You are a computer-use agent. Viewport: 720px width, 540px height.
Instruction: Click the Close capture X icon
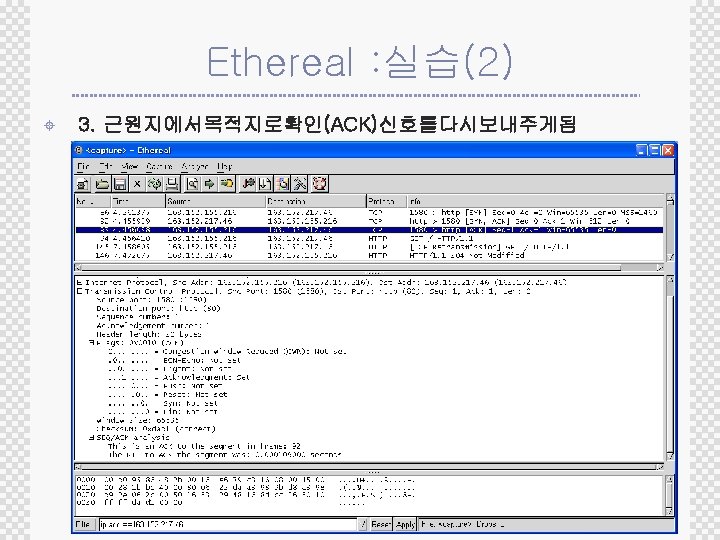(137, 184)
